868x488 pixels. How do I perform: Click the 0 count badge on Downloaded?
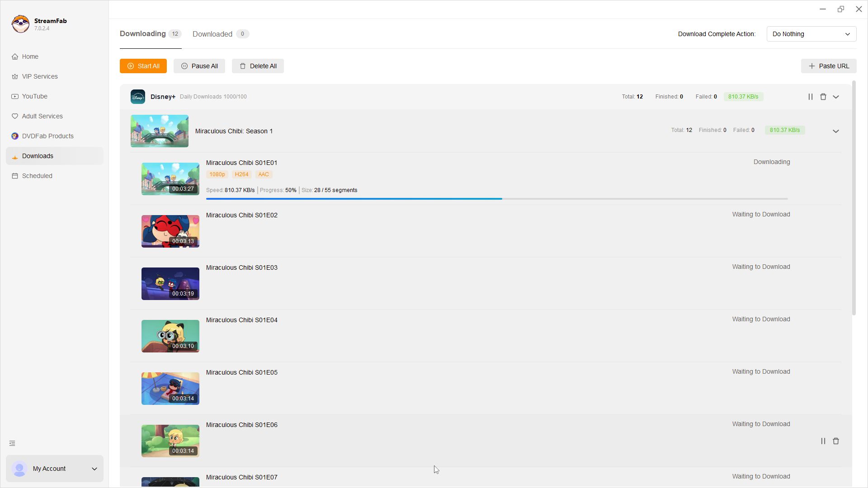click(242, 34)
